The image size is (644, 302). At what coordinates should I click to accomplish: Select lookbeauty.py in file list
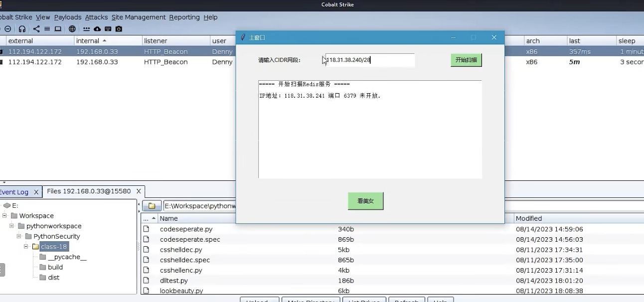tap(181, 291)
